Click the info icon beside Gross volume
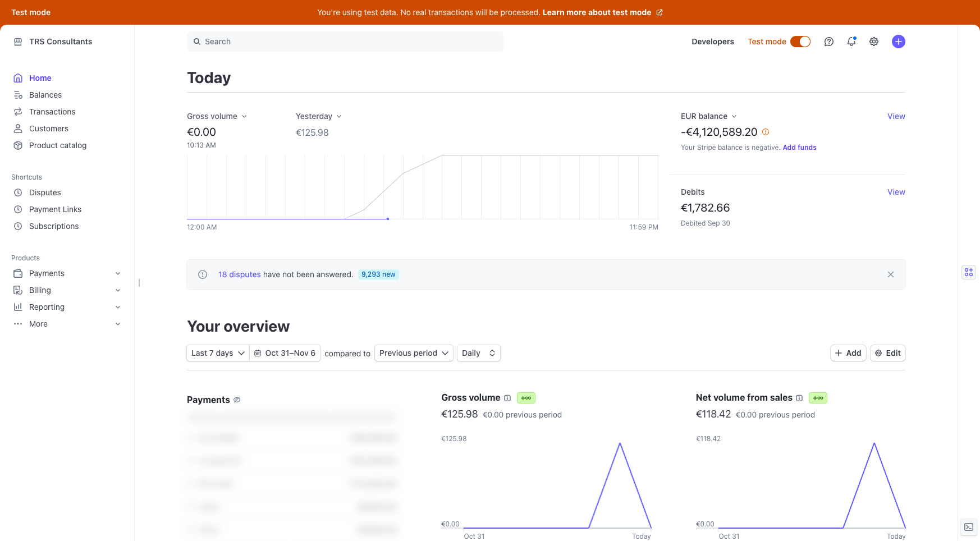 tap(507, 398)
